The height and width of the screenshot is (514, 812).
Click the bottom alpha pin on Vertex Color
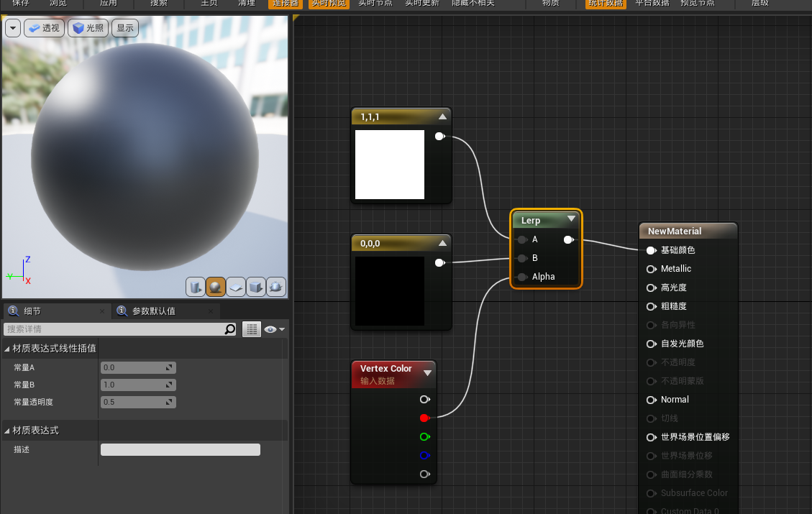tap(424, 474)
